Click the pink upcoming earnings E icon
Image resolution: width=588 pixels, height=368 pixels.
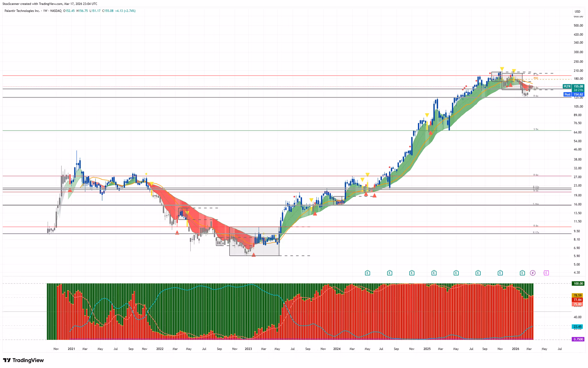point(546,273)
